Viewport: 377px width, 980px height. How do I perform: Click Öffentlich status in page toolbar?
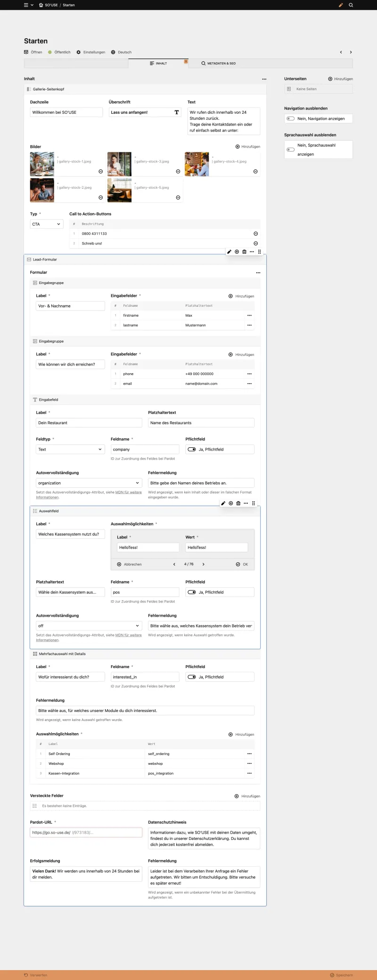coord(59,52)
